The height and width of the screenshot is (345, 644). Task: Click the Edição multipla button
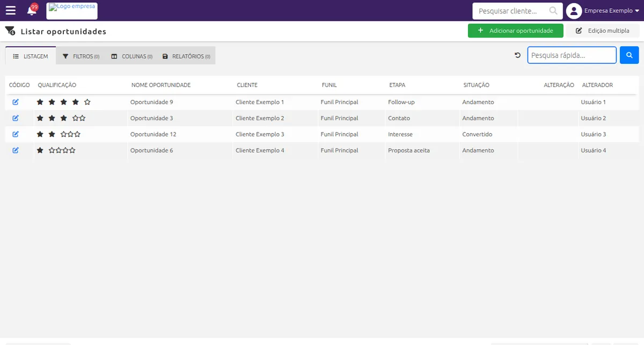coord(603,31)
